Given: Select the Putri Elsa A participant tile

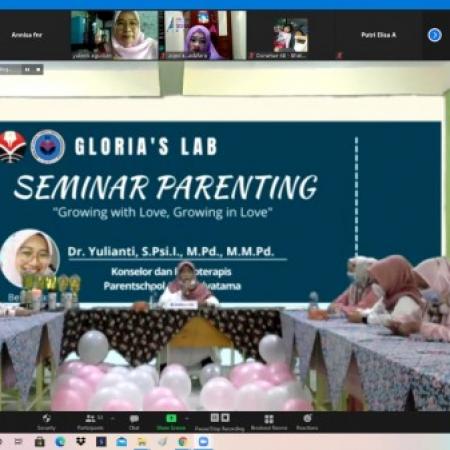Looking at the screenshot, I should [378, 35].
